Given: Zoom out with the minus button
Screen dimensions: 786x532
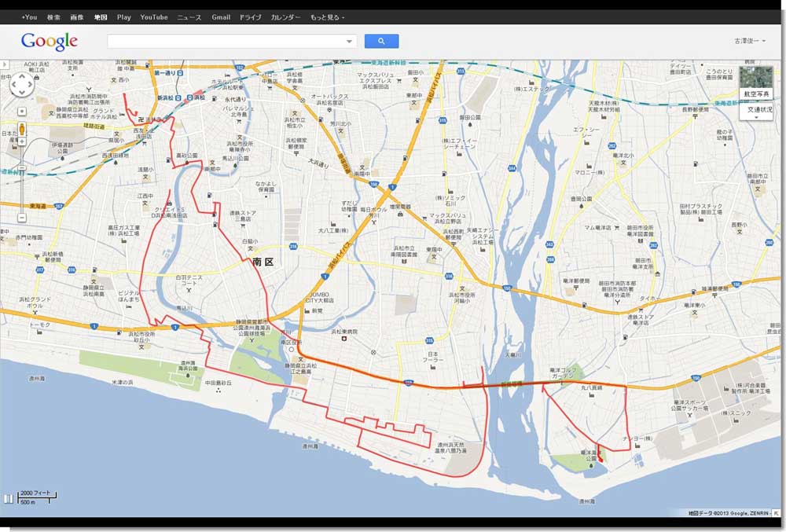Looking at the screenshot, I should click(x=22, y=218).
